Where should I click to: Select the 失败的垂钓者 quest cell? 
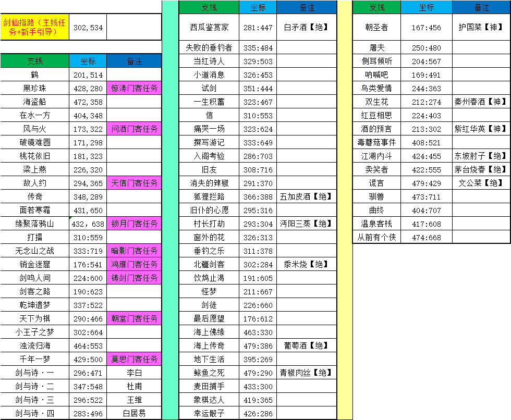click(x=209, y=47)
